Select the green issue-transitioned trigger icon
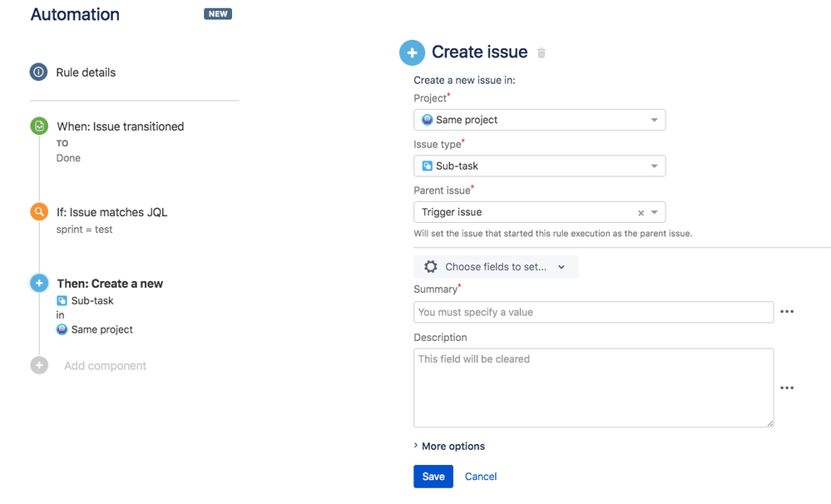Viewport: 831px width, 504px height. pos(38,126)
